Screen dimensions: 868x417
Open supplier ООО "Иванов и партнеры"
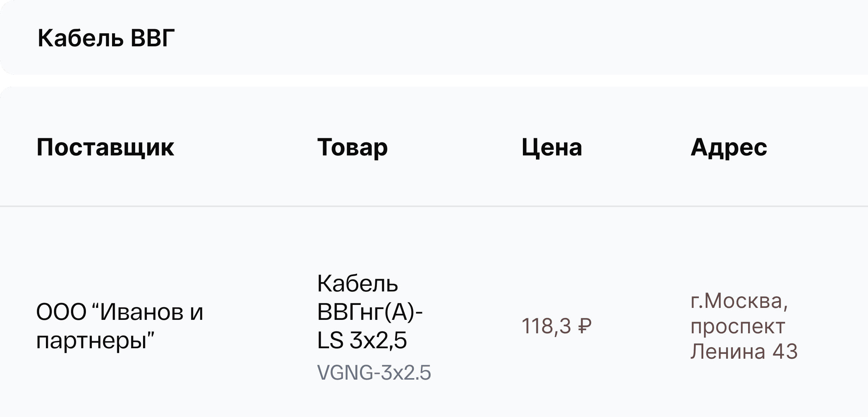tap(120, 326)
